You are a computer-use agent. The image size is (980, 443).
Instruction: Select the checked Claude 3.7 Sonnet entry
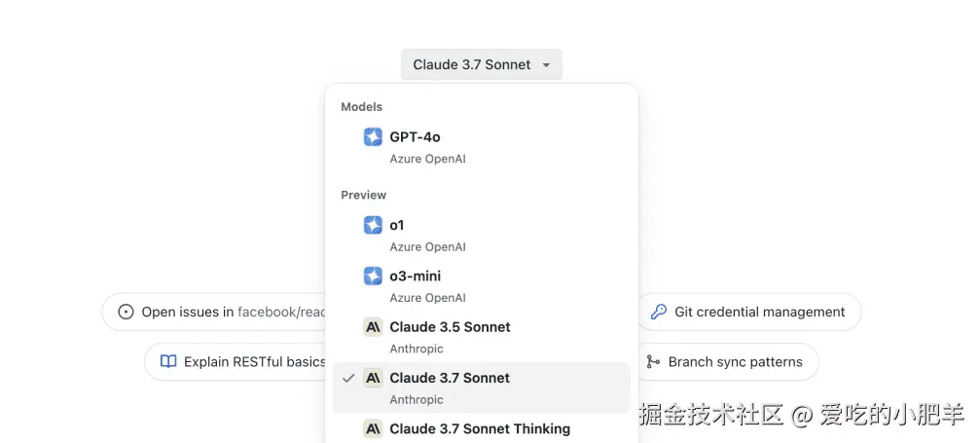482,388
